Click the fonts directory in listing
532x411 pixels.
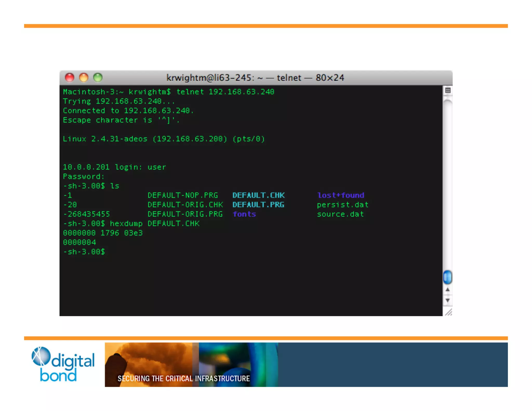click(244, 214)
